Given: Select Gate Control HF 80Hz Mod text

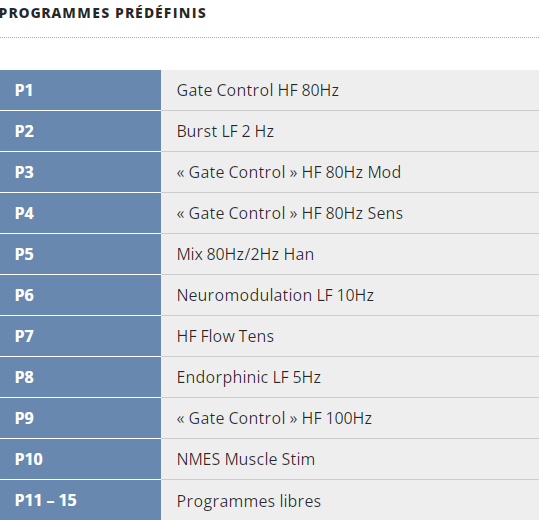Looking at the screenshot, I should (289, 172).
